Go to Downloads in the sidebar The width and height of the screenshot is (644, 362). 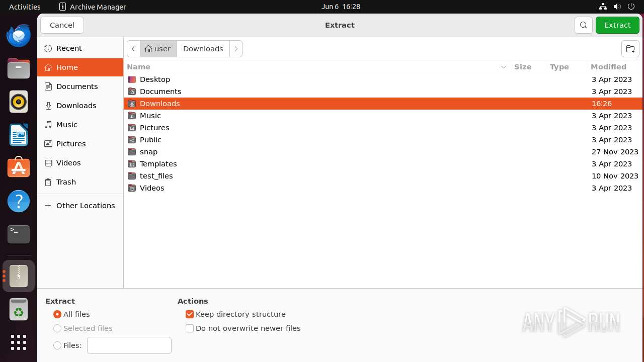[80, 106]
